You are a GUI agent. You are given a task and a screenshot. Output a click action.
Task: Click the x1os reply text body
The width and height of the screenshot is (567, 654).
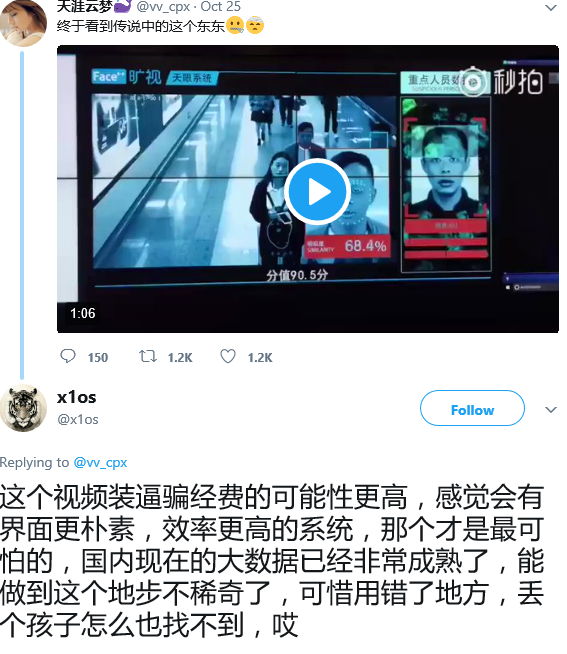(x=272, y=561)
